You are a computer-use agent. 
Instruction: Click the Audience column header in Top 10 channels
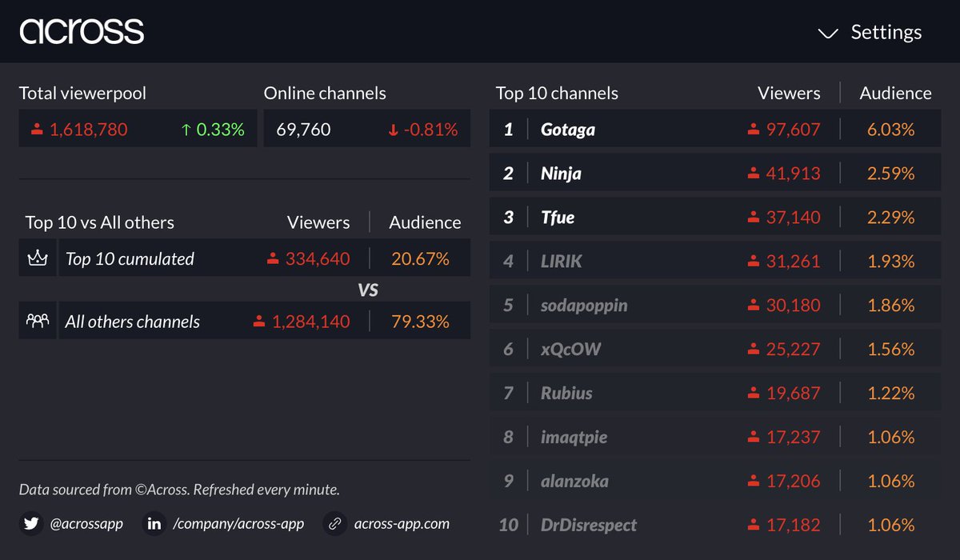tap(895, 94)
